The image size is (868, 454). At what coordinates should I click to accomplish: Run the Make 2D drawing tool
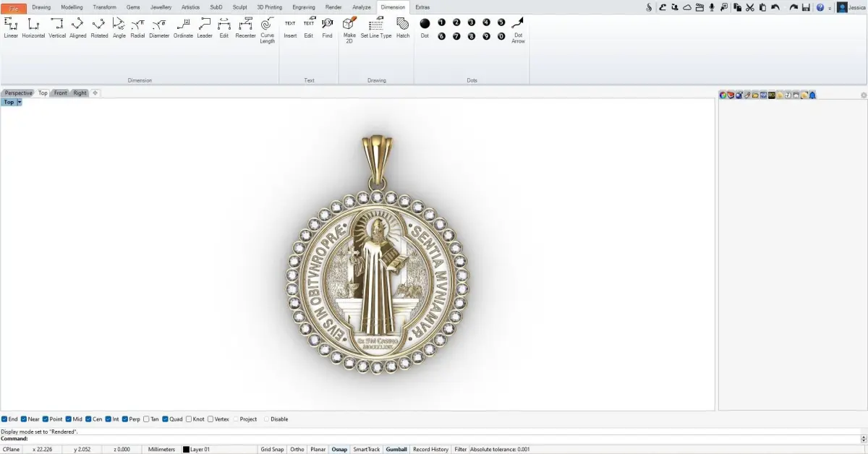click(x=349, y=30)
